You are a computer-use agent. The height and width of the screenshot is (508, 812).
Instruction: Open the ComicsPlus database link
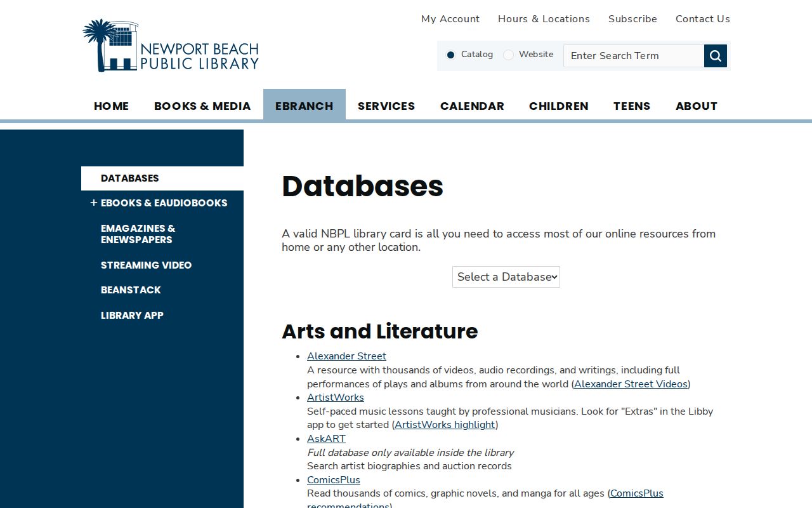[334, 480]
